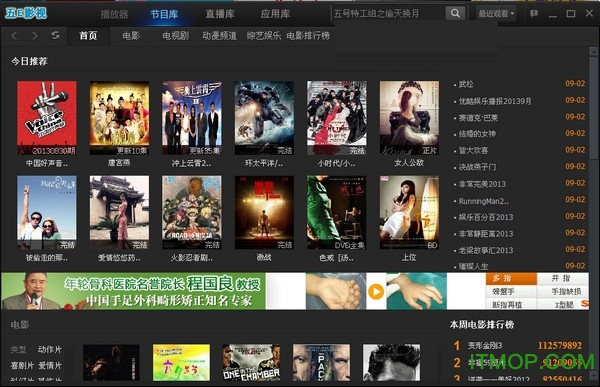Go back with the left arrow
Viewport: 600px width, 387px height.
[x=14, y=36]
